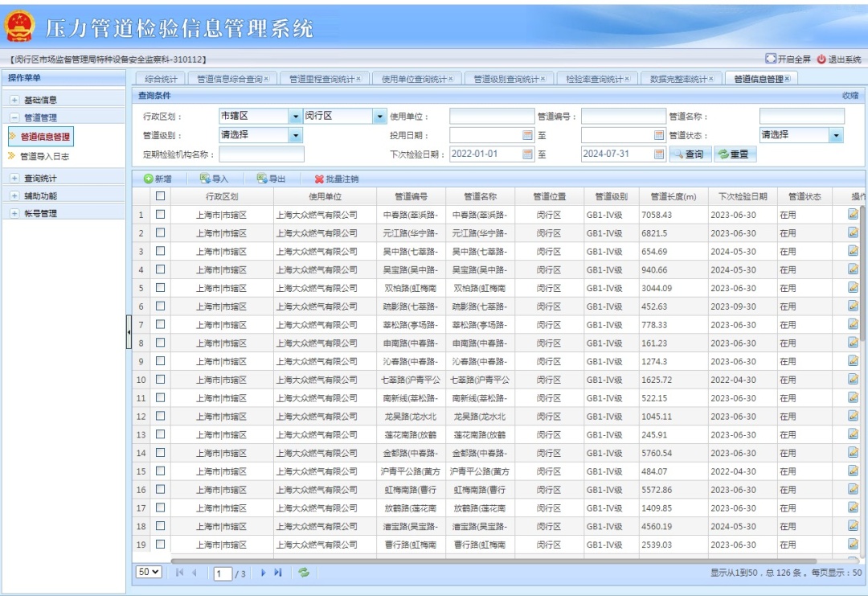Click the pagination refresh icon
This screenshot has width=868, height=596.
pos(303,572)
